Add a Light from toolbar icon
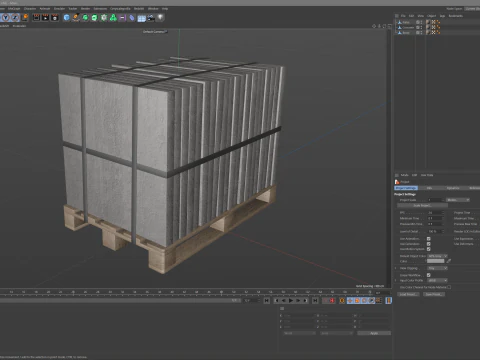 pos(161,18)
